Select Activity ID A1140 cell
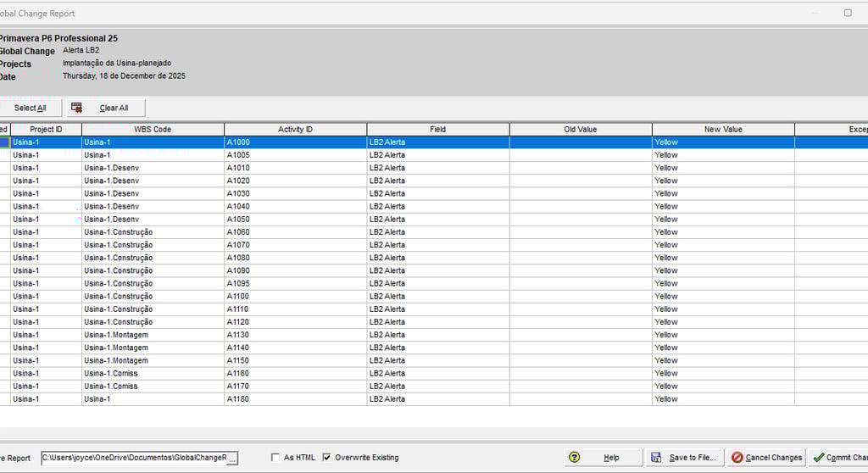868x473 pixels. [x=296, y=348]
